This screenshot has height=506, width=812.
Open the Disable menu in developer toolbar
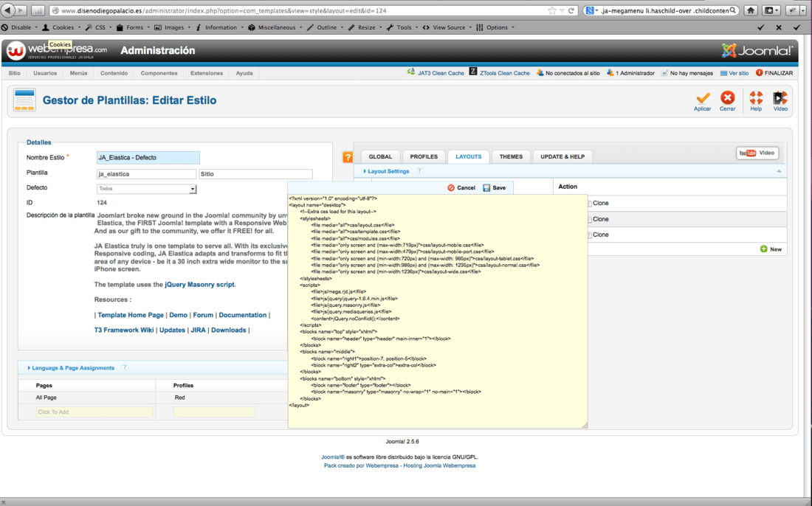point(20,27)
